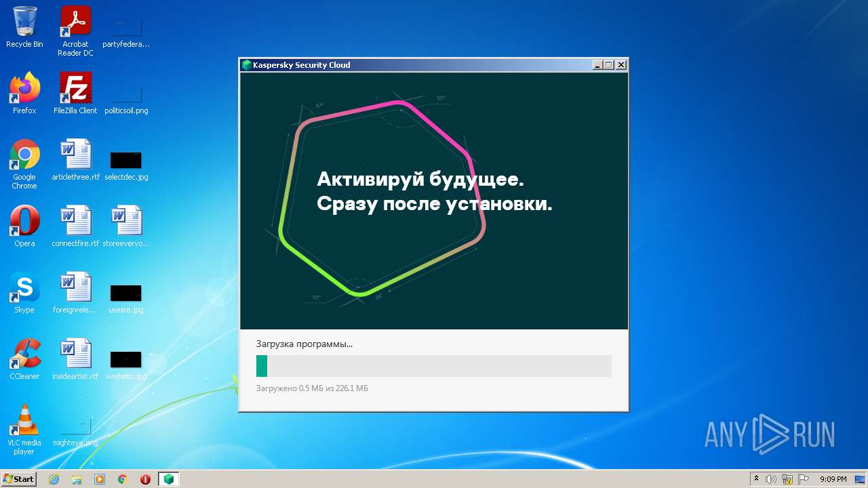Select insideartist.rtf document
Screen dimensions: 868x488
pos(75,359)
